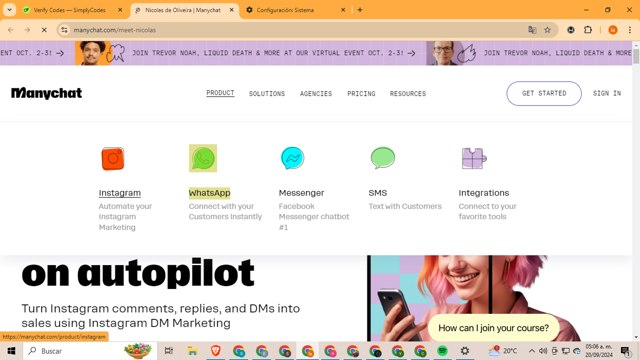This screenshot has height=360, width=640.
Task: Open the SMS product link
Action: [378, 193]
